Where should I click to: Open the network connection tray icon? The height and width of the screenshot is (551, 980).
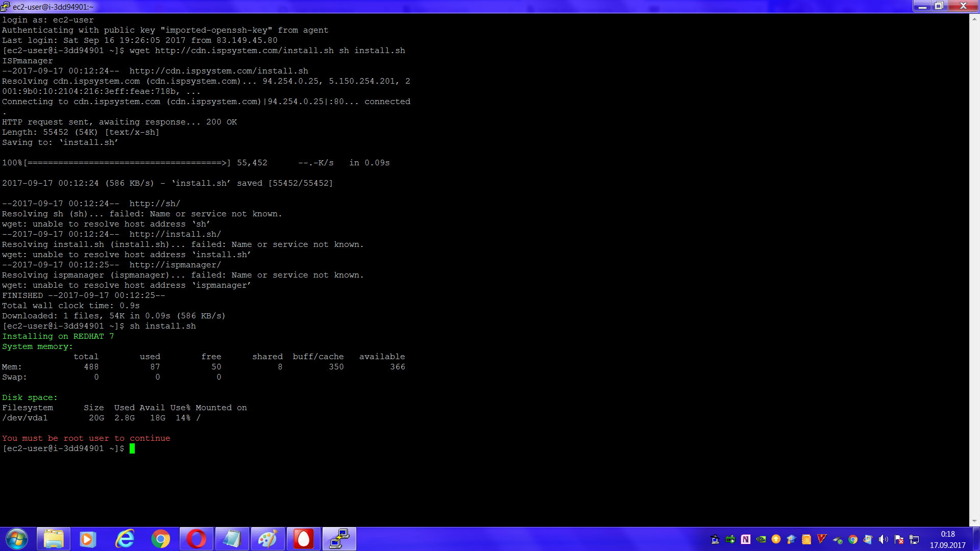(x=914, y=539)
